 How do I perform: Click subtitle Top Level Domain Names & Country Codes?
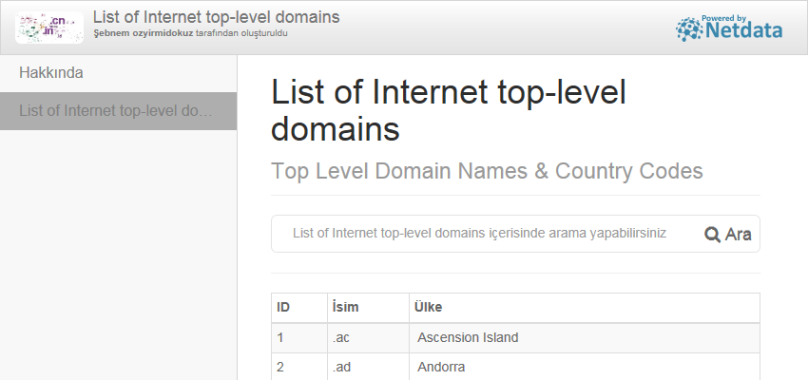click(487, 171)
